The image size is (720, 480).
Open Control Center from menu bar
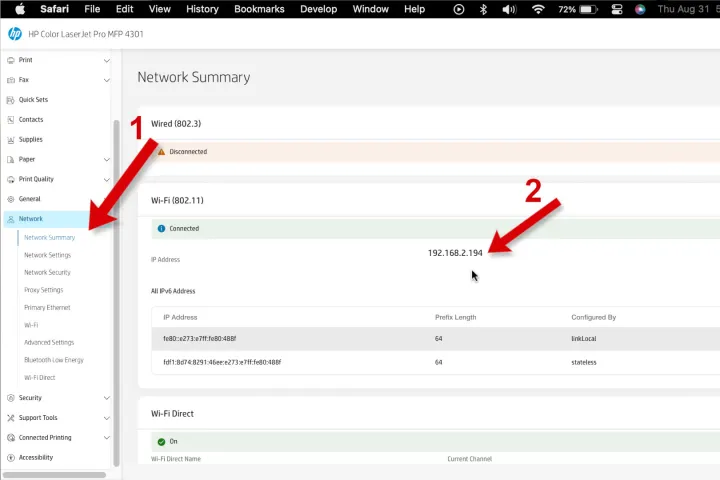tap(617, 9)
